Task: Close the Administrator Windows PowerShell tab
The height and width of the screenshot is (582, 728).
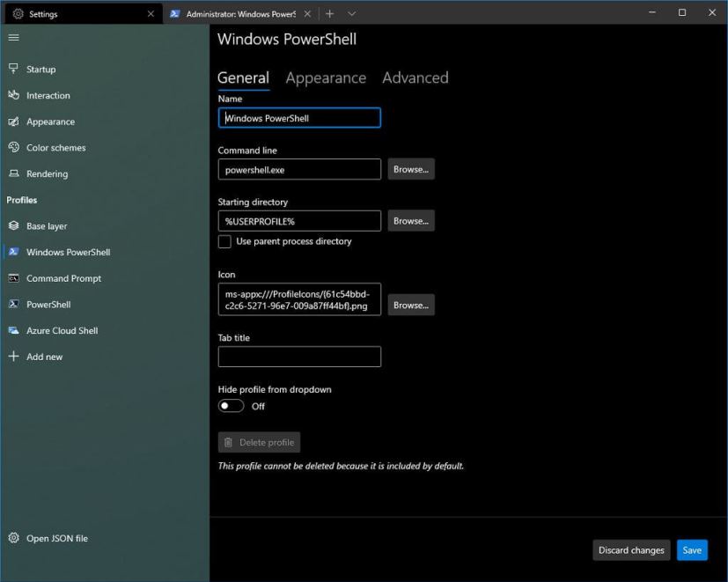Action: (x=307, y=14)
